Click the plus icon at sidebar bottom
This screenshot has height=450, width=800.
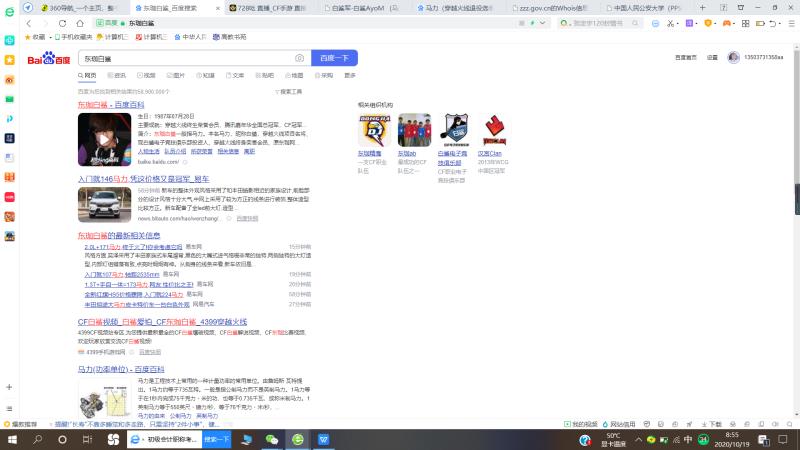(x=9, y=387)
